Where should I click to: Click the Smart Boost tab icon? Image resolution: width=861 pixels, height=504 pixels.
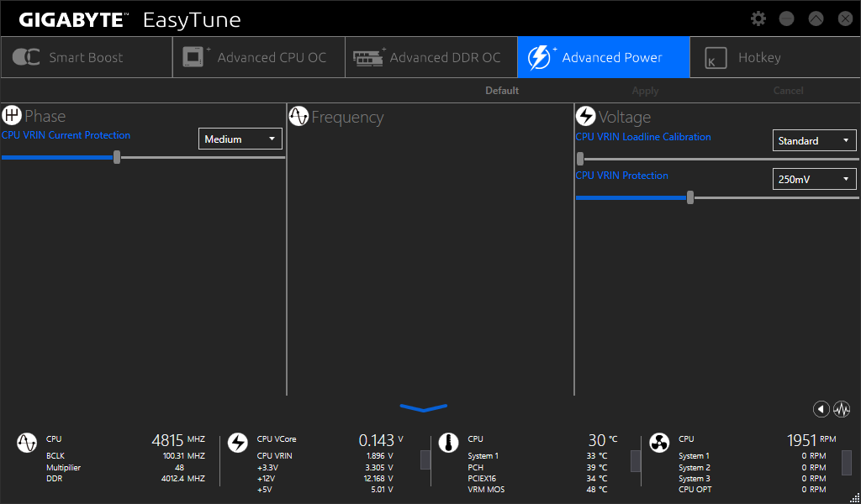26,57
